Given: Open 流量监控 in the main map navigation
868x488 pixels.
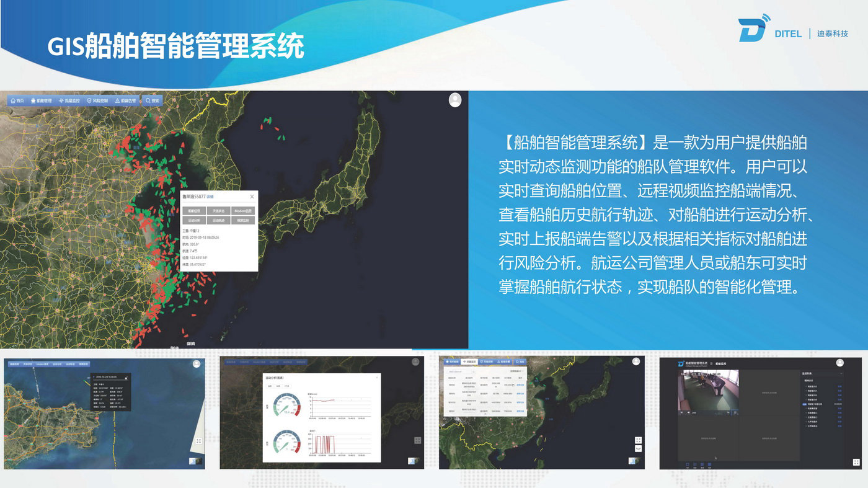Looking at the screenshot, I should [x=69, y=100].
